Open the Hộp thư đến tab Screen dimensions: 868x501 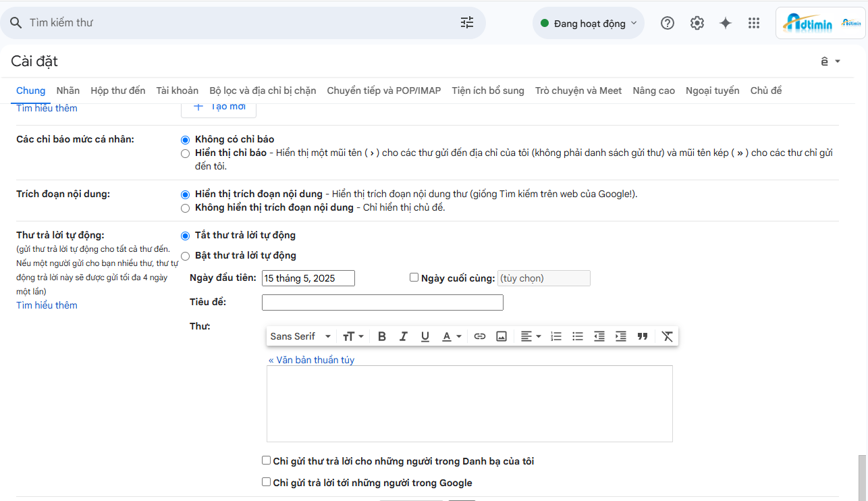point(118,90)
